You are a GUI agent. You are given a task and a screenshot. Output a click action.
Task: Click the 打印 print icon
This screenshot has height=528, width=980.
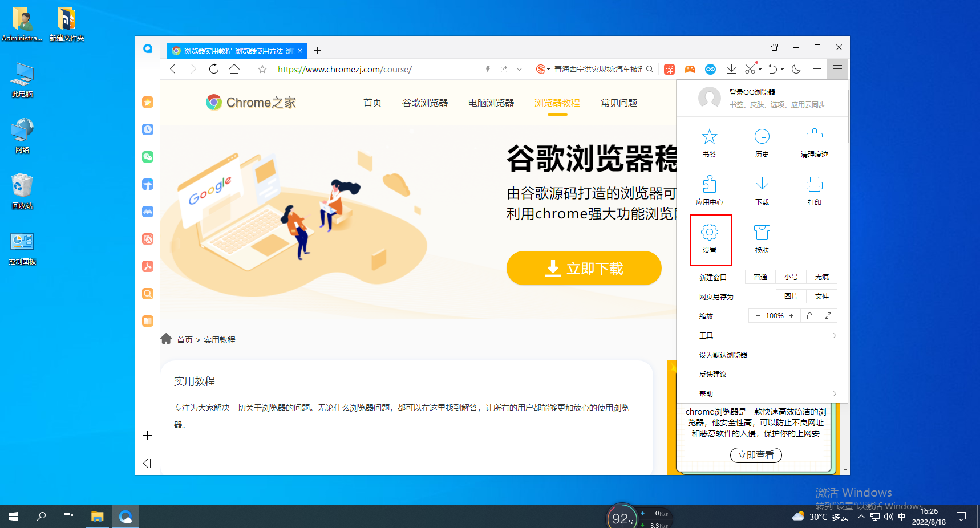pos(815,190)
